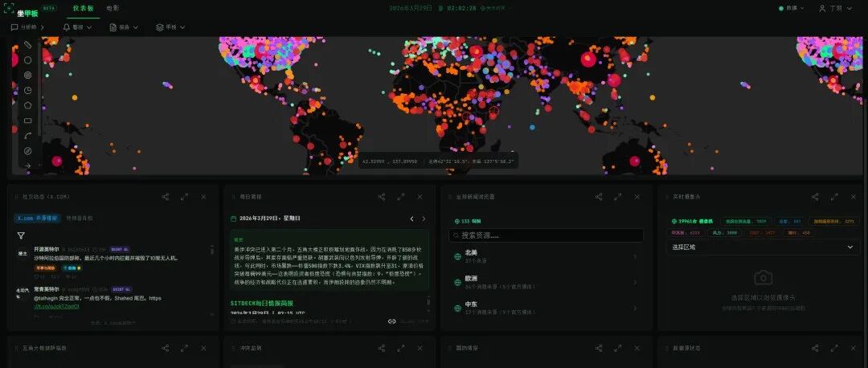Expand the 实时摄像头 panel to fullscreen
The height and width of the screenshot is (368, 868).
(834, 196)
